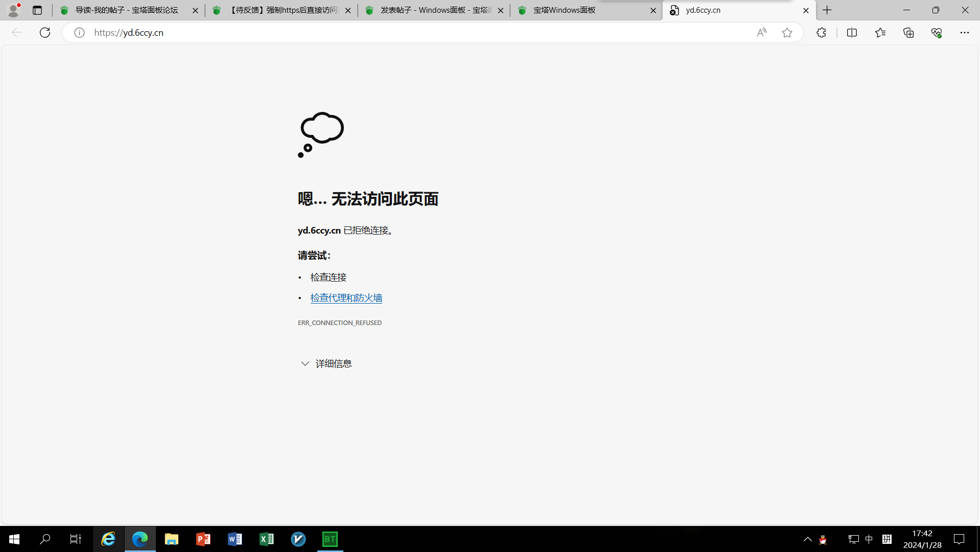
Task: Launch PowerPoint from taskbar
Action: (x=203, y=539)
